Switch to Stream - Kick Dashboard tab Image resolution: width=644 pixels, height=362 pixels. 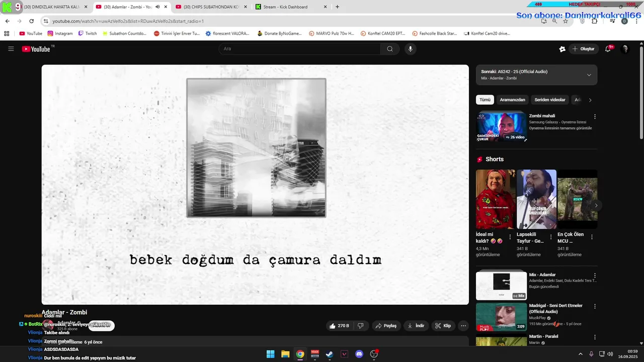pos(291,7)
